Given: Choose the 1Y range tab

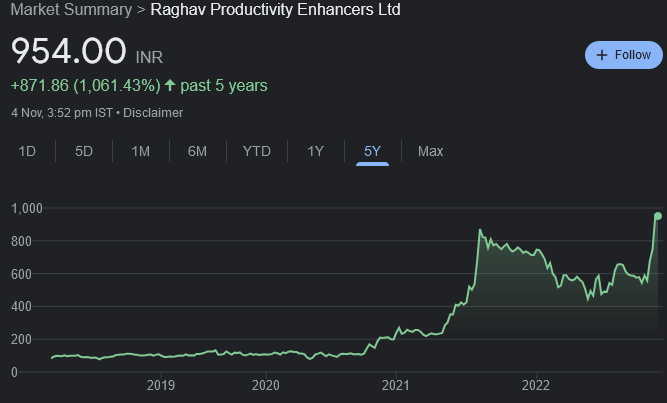Looking at the screenshot, I should (315, 151).
